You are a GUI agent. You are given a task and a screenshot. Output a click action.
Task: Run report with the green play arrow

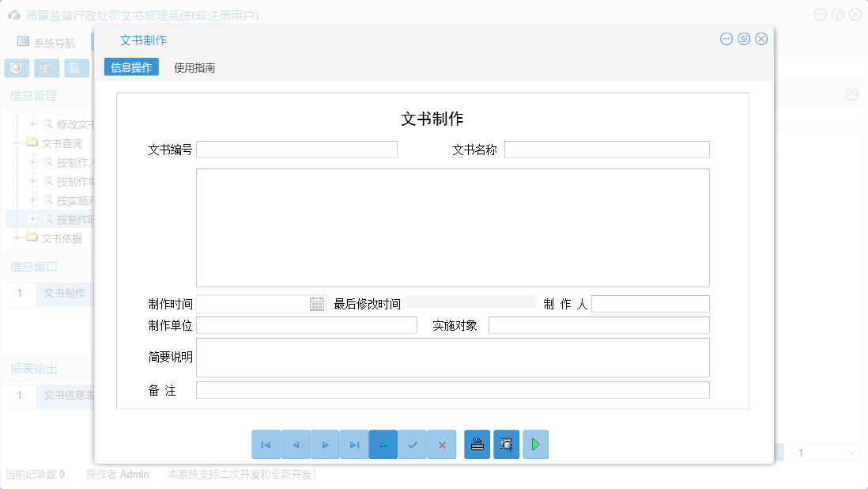pyautogui.click(x=535, y=444)
